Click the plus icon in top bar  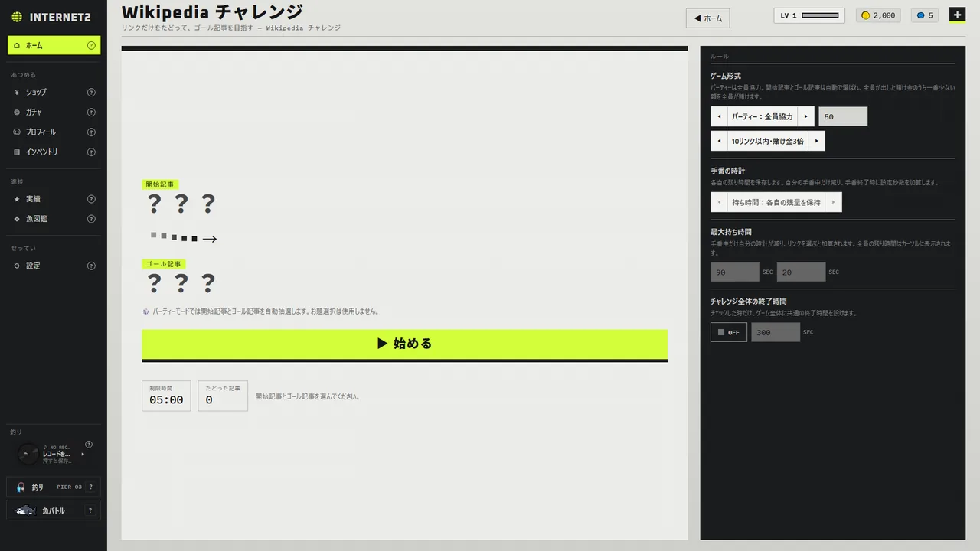coord(957,15)
